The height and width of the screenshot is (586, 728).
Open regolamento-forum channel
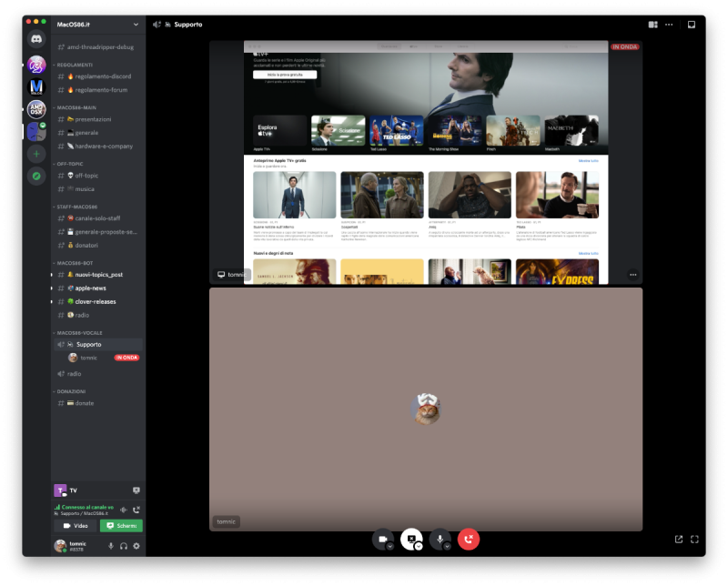98,90
